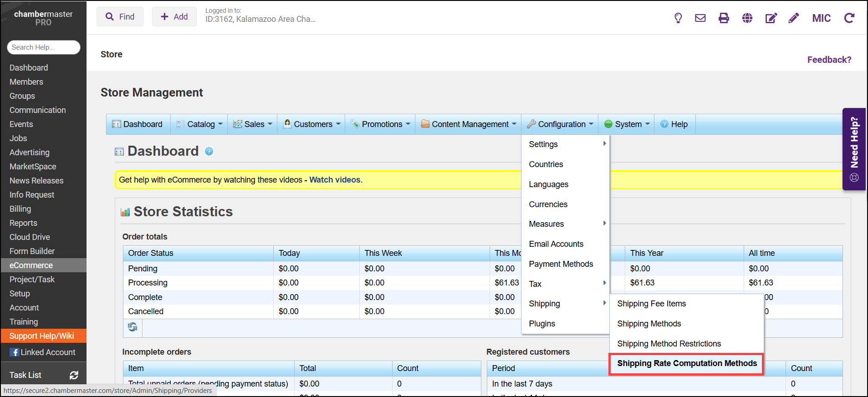Choose Payment Methods from Configuration menu
The image size is (868, 397).
coord(561,264)
